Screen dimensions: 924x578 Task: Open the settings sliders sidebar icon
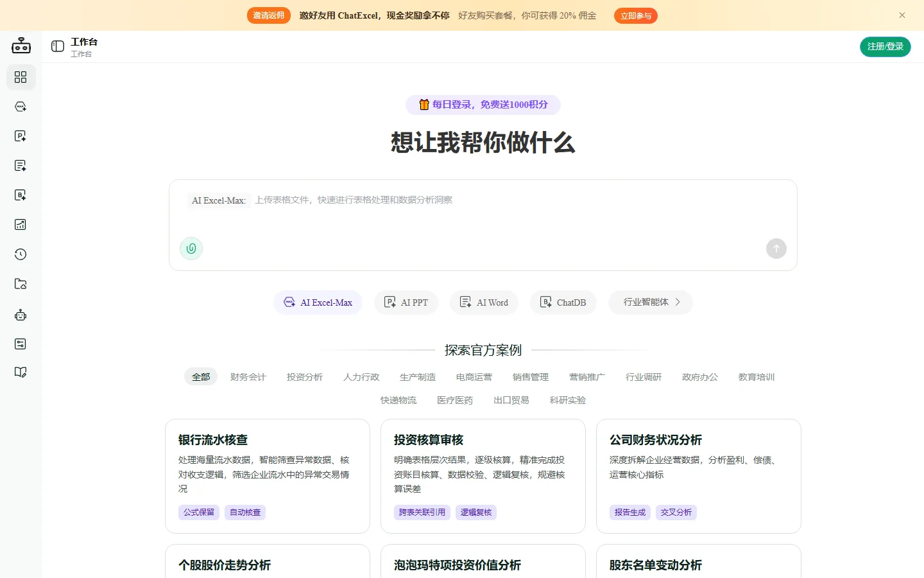[x=21, y=344]
